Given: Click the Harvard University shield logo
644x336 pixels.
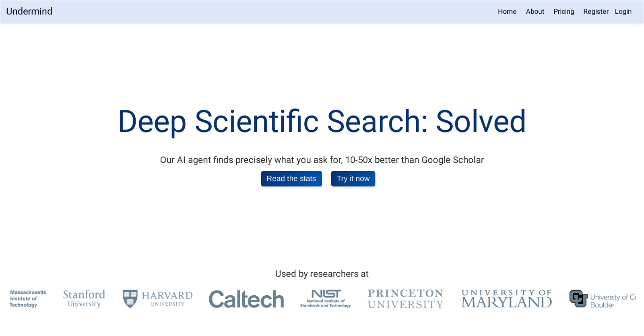Looking at the screenshot, I should (x=130, y=299).
